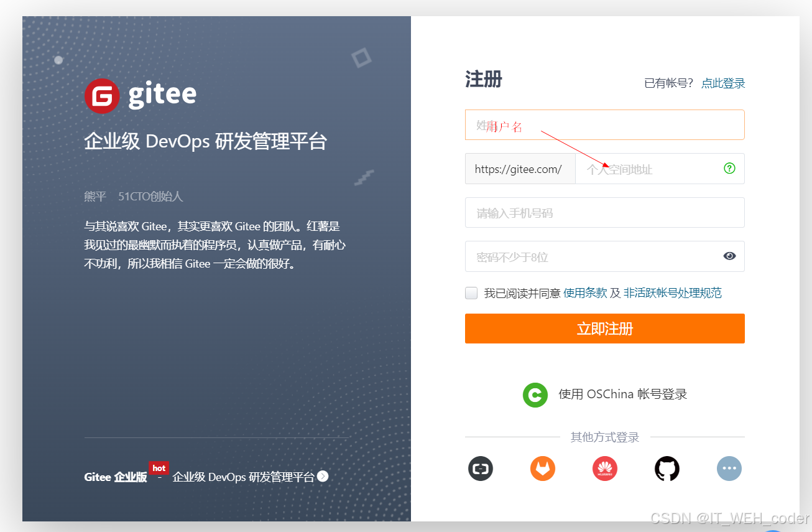Click the 其他方式登录 label
Image resolution: width=812 pixels, height=532 pixels.
(x=604, y=437)
